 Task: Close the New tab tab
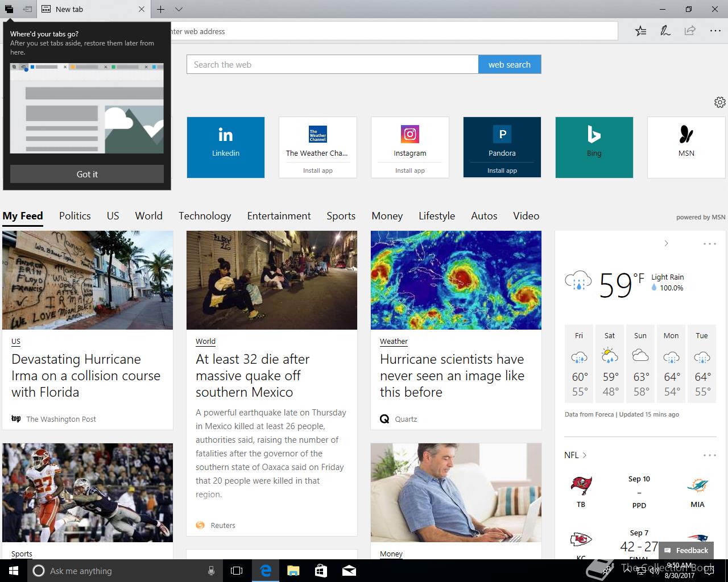pos(142,9)
